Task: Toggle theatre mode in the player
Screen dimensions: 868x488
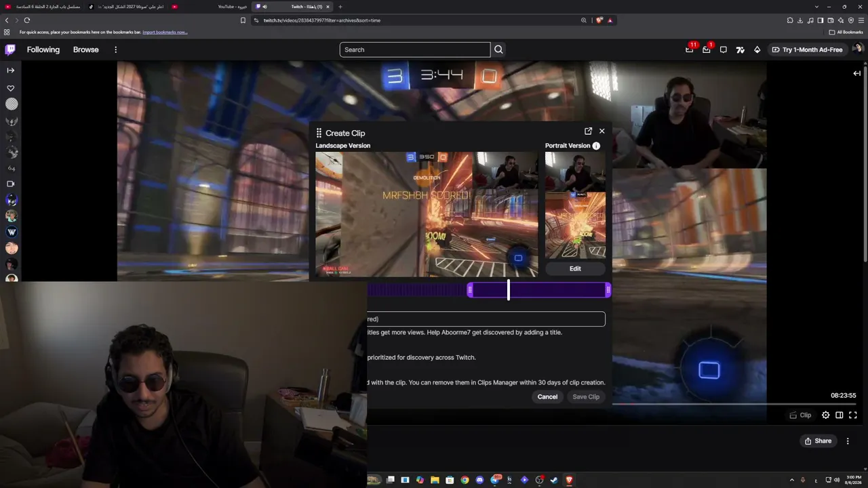Action: tap(839, 415)
